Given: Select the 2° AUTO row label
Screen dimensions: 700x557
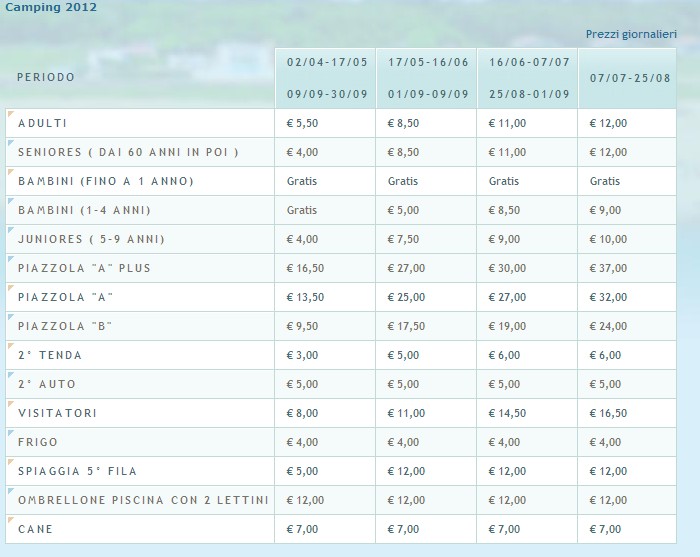Looking at the screenshot, I should point(47,384).
